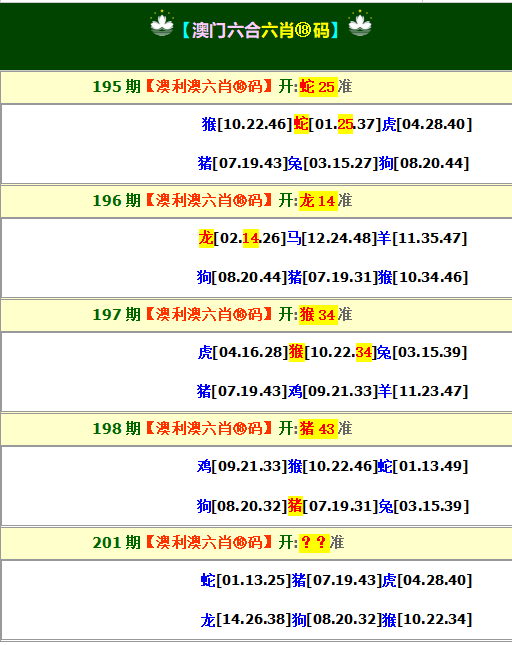Click 狗[08.20.44] in the 195 period
The height and width of the screenshot is (645, 512).
(x=424, y=163)
